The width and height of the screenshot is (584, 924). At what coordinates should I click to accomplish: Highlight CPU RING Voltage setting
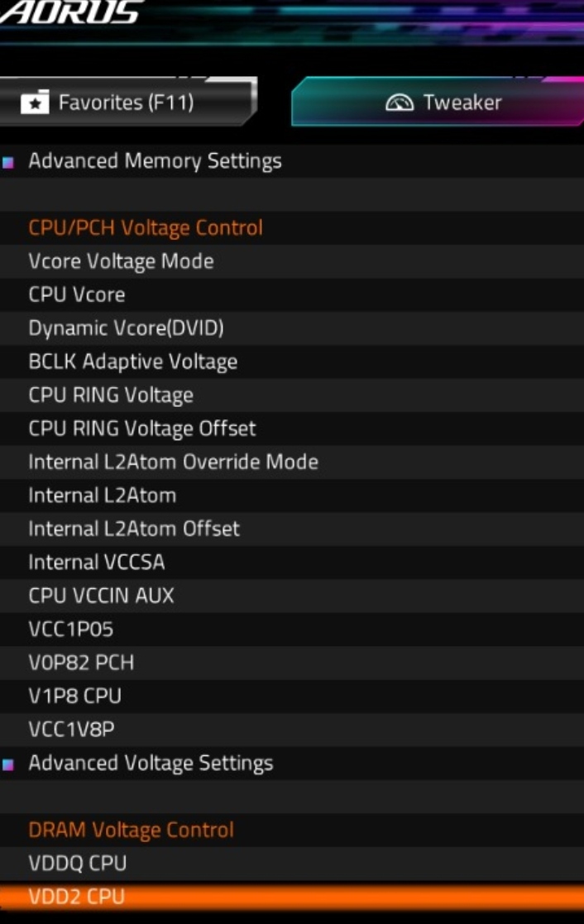tap(111, 395)
